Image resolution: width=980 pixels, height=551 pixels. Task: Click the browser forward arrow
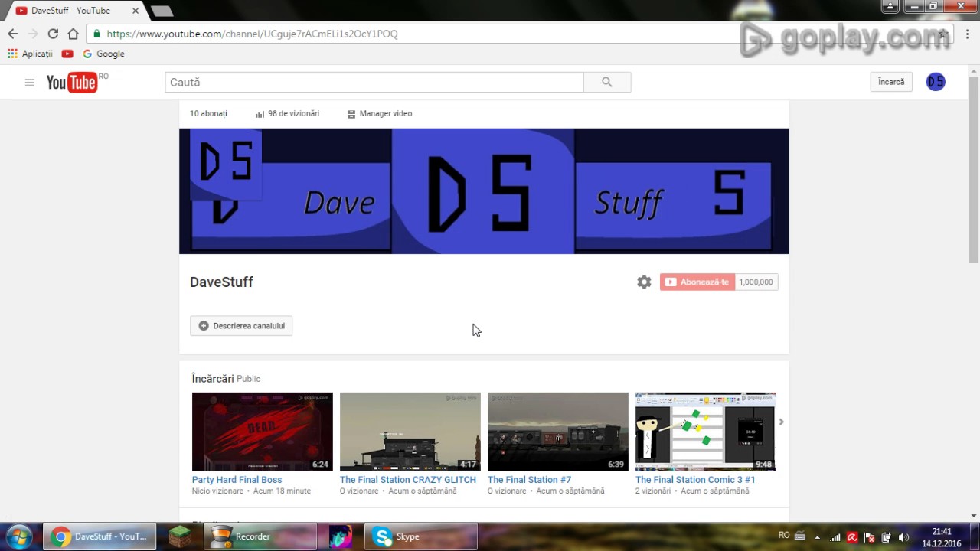(33, 34)
